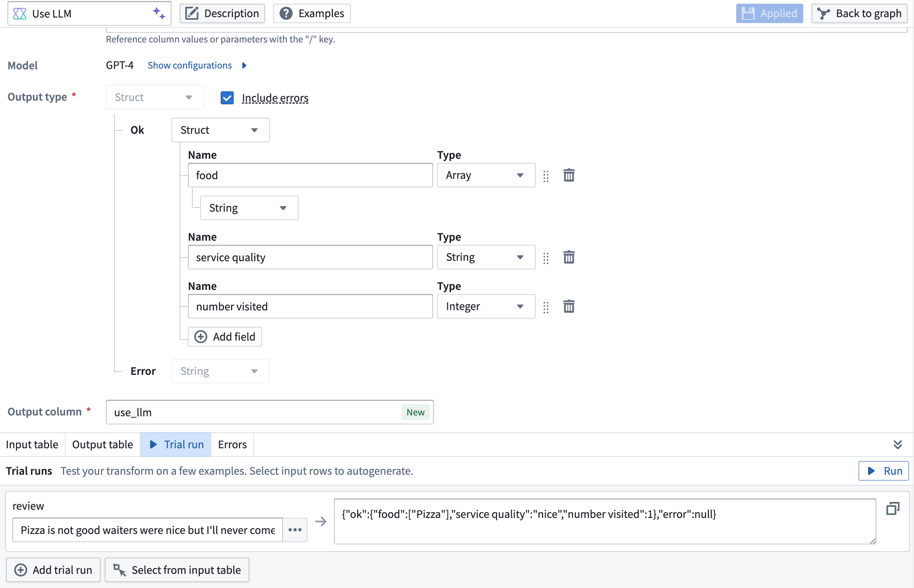Click the service quality name field
914x588 pixels.
click(x=310, y=257)
